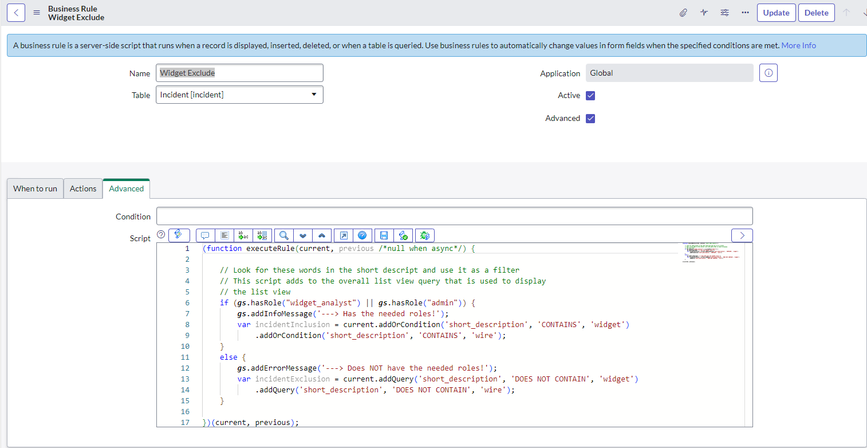Click the comment on script line 3

coord(369,270)
